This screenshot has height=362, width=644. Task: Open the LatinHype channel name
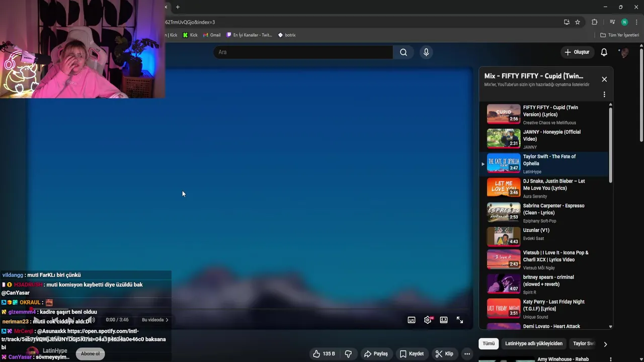tap(55, 351)
